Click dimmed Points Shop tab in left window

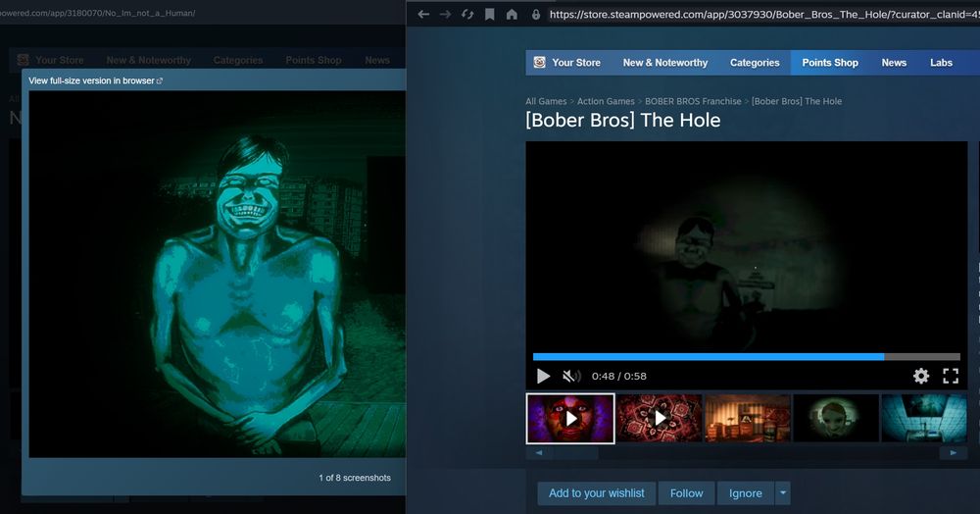pyautogui.click(x=314, y=60)
